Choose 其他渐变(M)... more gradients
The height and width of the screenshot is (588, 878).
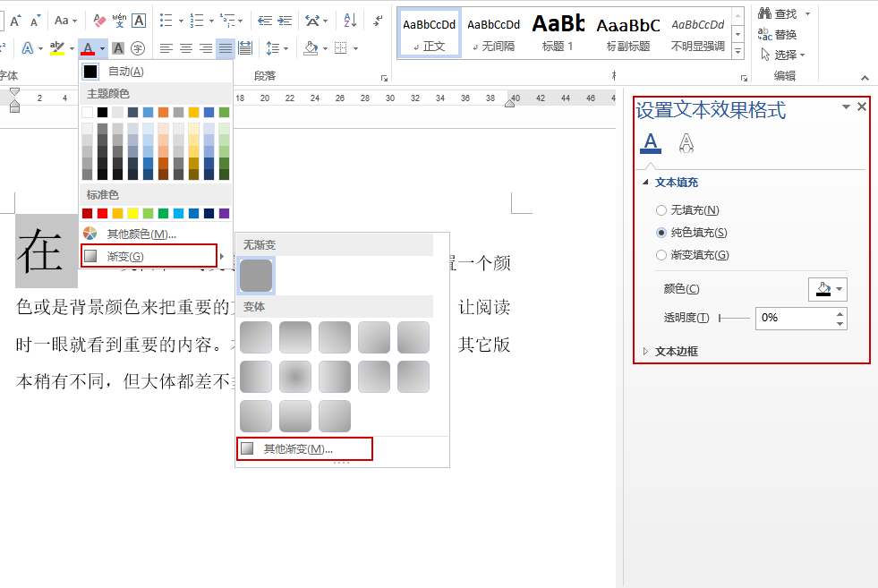click(x=304, y=449)
